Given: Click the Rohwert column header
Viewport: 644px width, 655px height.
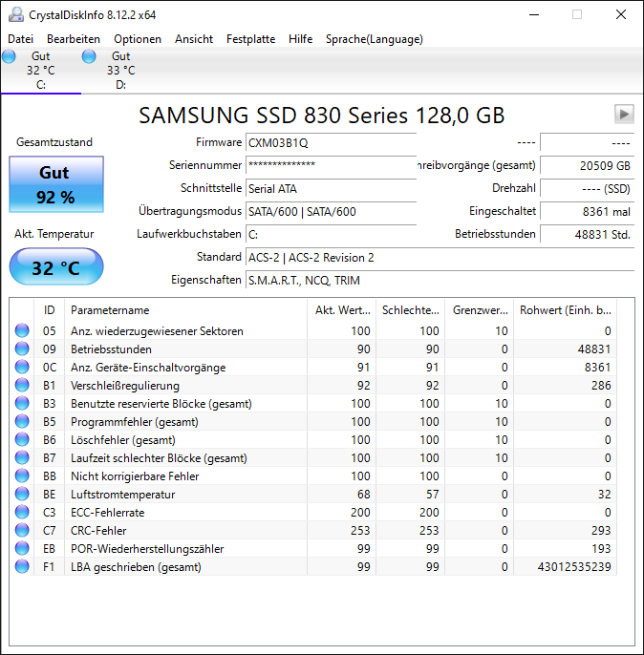Looking at the screenshot, I should [x=566, y=310].
